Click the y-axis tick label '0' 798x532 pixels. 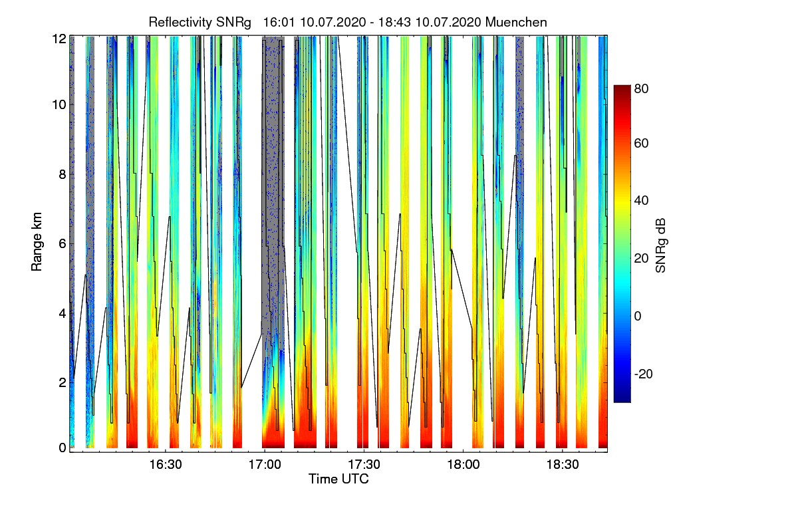tap(62, 448)
